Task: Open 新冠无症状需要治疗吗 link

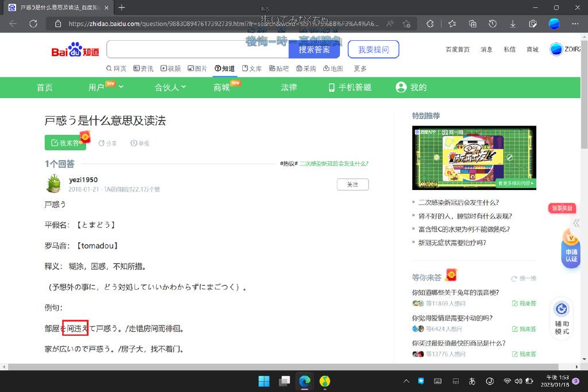Action: 452,242
